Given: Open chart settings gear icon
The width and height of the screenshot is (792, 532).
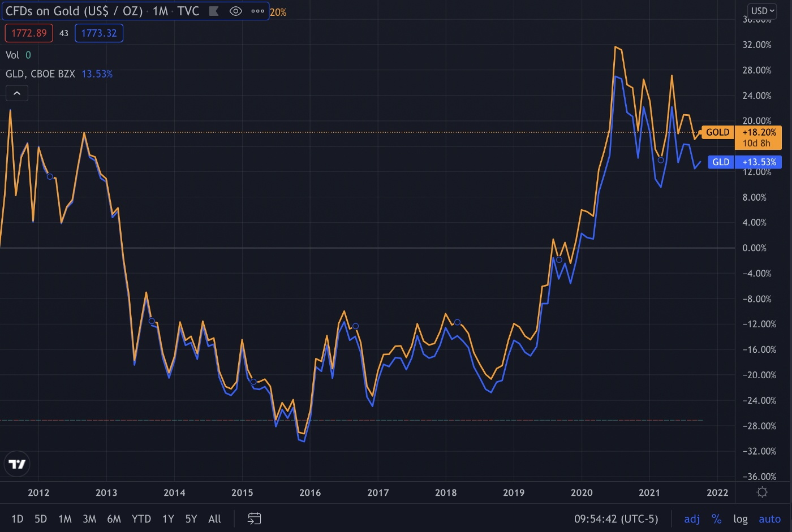Looking at the screenshot, I should pos(762,492).
